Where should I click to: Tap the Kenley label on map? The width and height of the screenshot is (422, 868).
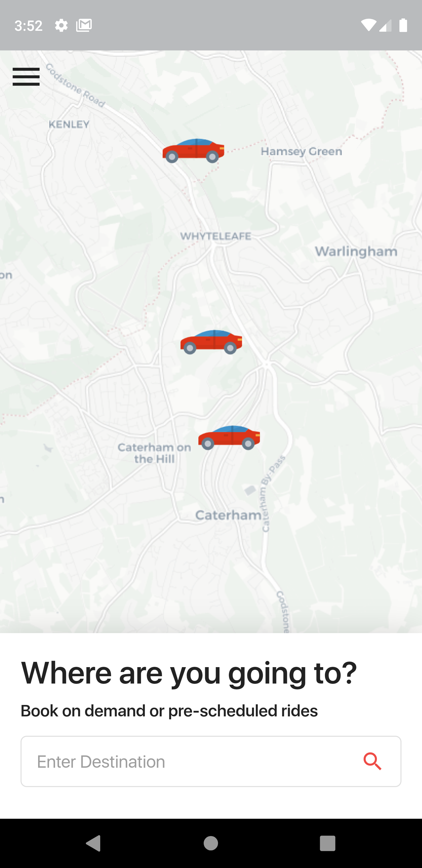point(69,124)
